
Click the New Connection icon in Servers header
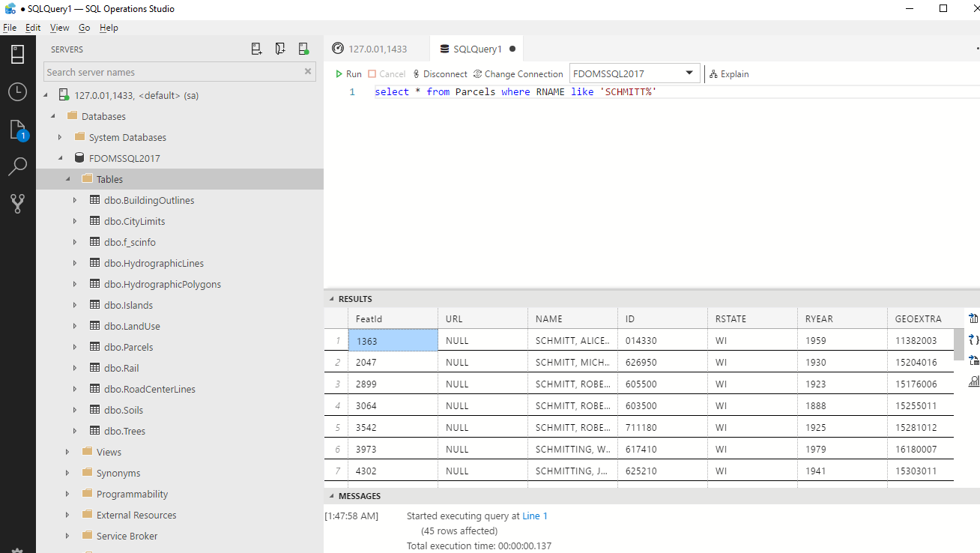[x=257, y=49]
